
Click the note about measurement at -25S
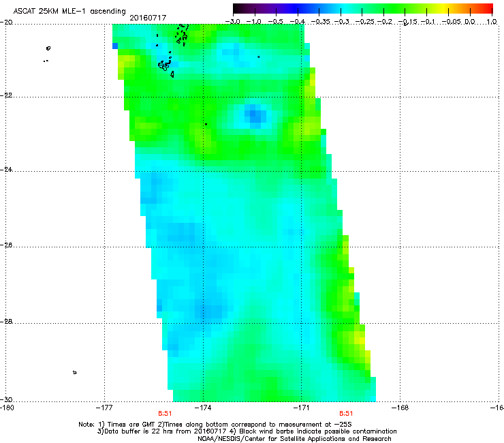[257, 425]
